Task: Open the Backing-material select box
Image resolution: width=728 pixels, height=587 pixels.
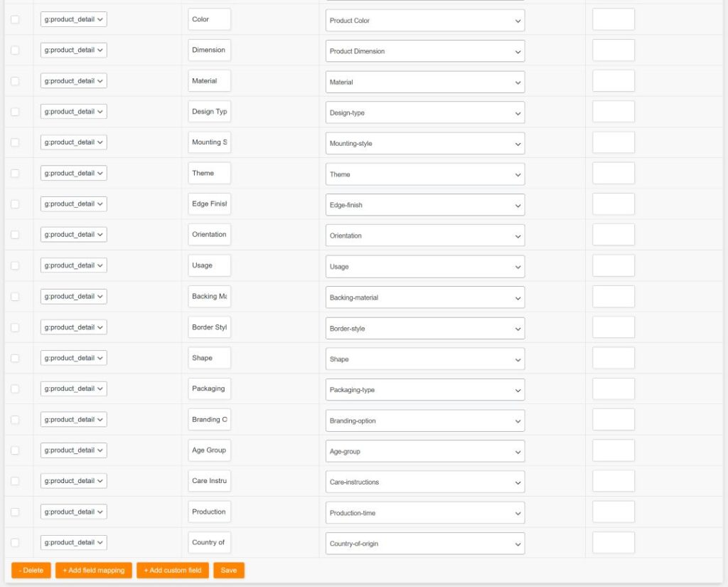Action: 425,297
